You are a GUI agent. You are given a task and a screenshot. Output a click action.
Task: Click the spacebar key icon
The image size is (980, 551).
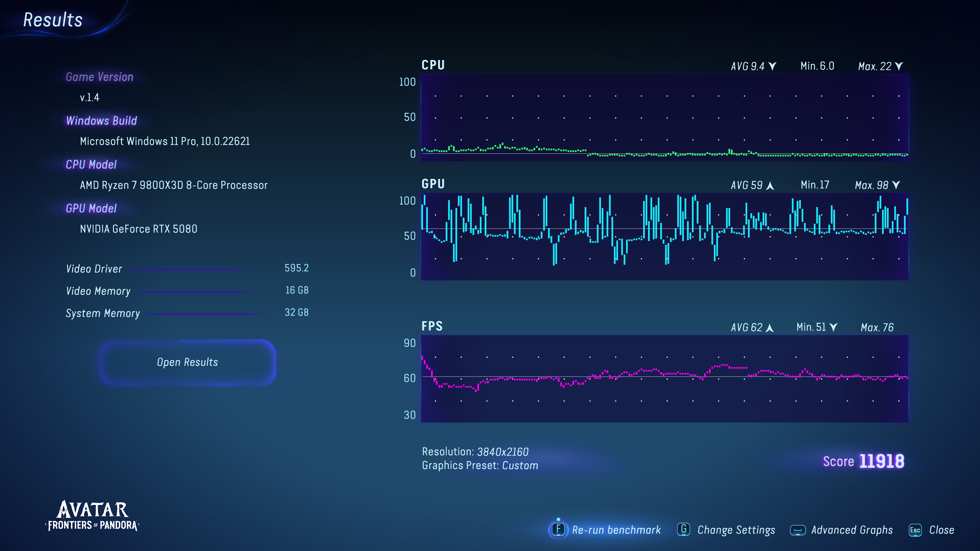click(797, 530)
